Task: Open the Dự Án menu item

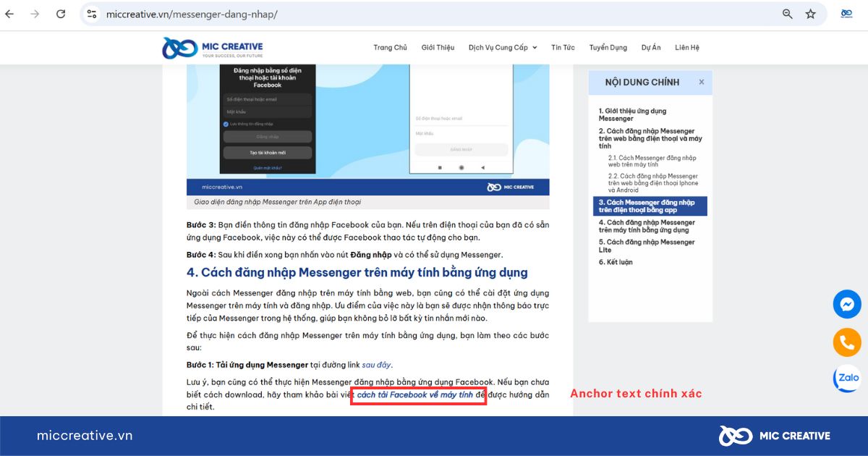Action: 651,48
